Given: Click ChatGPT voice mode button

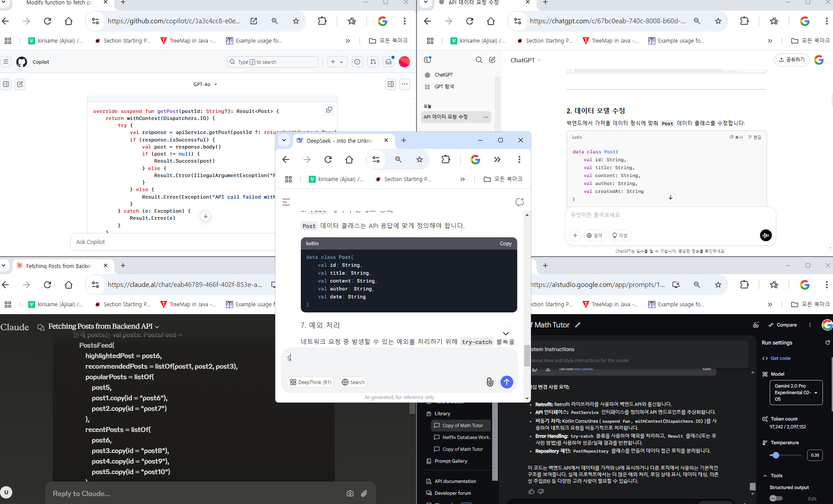Looking at the screenshot, I should 765,235.
